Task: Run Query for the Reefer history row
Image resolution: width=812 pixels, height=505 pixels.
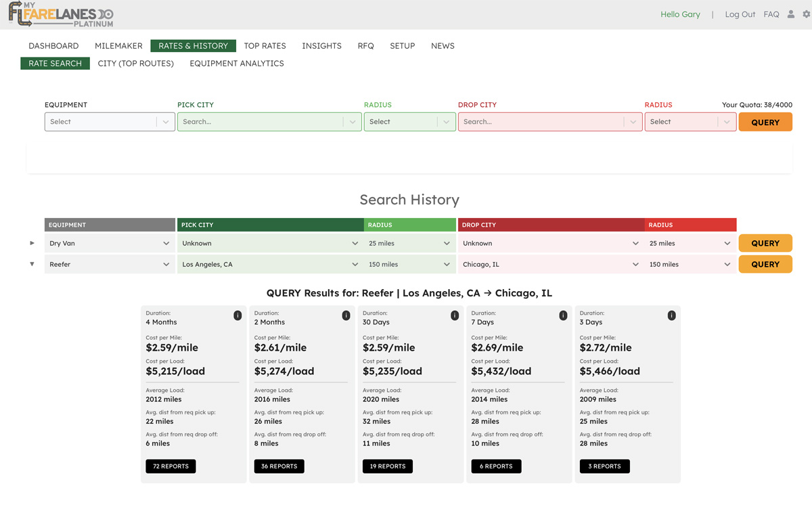Action: click(765, 265)
